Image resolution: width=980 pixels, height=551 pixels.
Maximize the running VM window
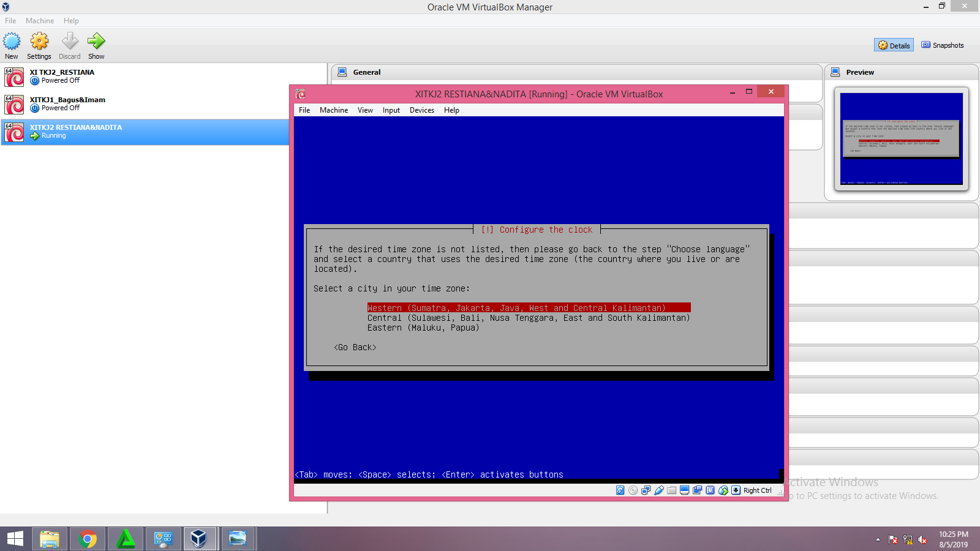pyautogui.click(x=748, y=92)
